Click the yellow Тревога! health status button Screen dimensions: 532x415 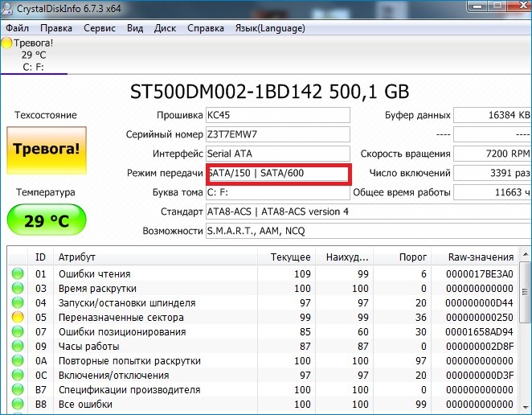click(x=44, y=150)
